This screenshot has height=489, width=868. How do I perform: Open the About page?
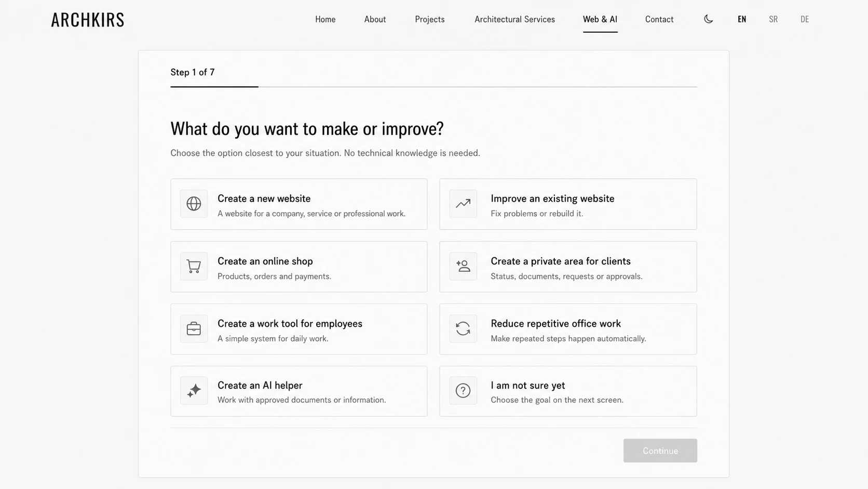tap(375, 19)
